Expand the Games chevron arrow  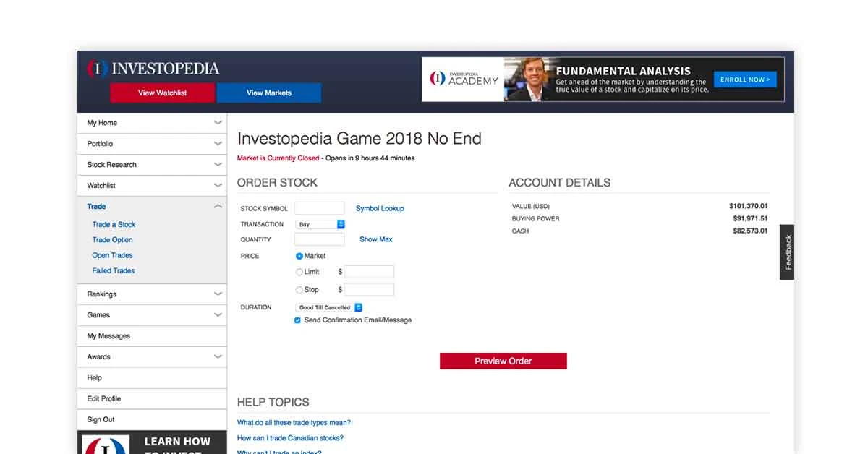coord(218,315)
